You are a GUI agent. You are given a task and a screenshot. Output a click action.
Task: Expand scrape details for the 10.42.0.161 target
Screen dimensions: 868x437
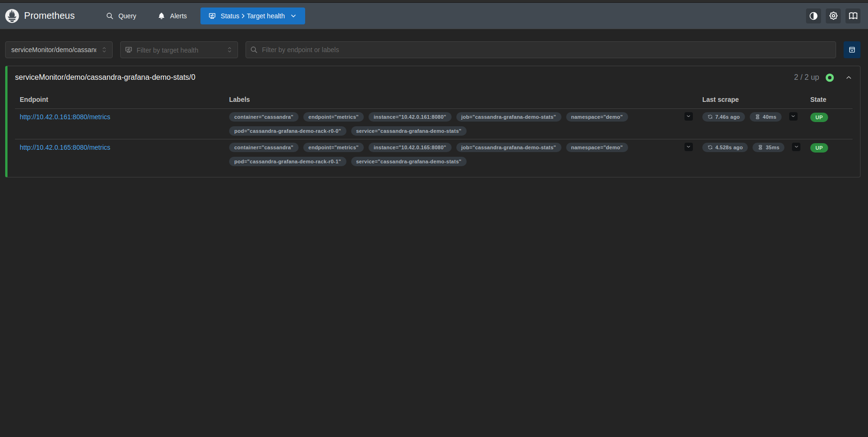tap(793, 116)
